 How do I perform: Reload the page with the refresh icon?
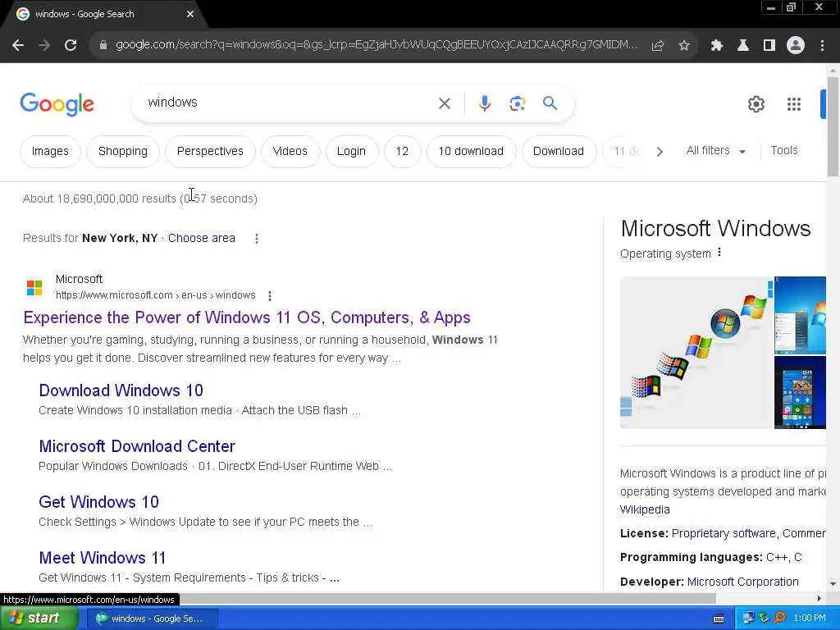pyautogui.click(x=71, y=46)
